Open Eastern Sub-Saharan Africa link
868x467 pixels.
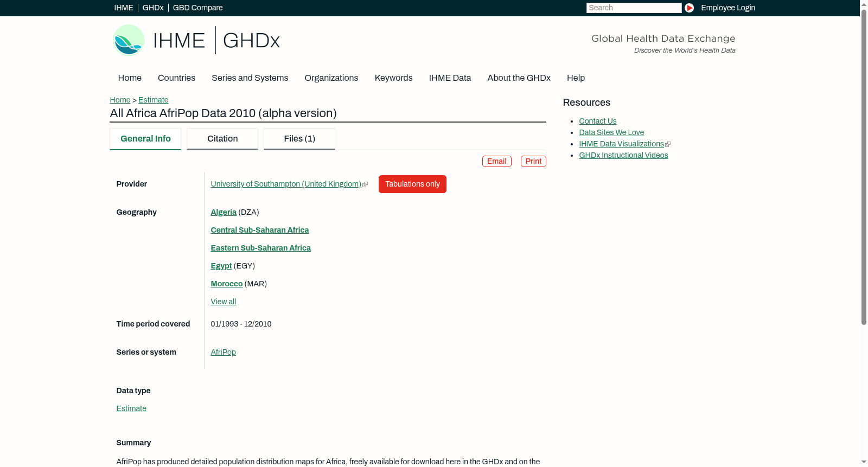(x=261, y=248)
